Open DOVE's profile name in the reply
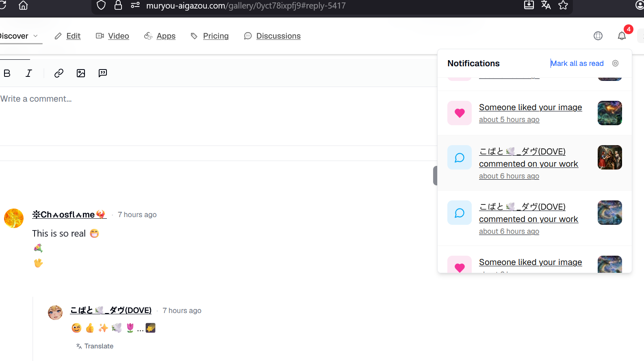 coord(111,310)
